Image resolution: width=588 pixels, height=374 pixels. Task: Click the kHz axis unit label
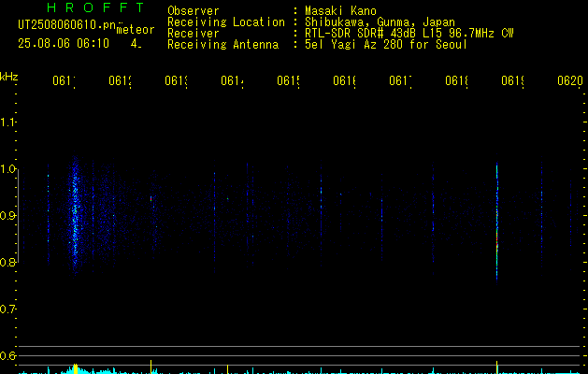[8, 77]
